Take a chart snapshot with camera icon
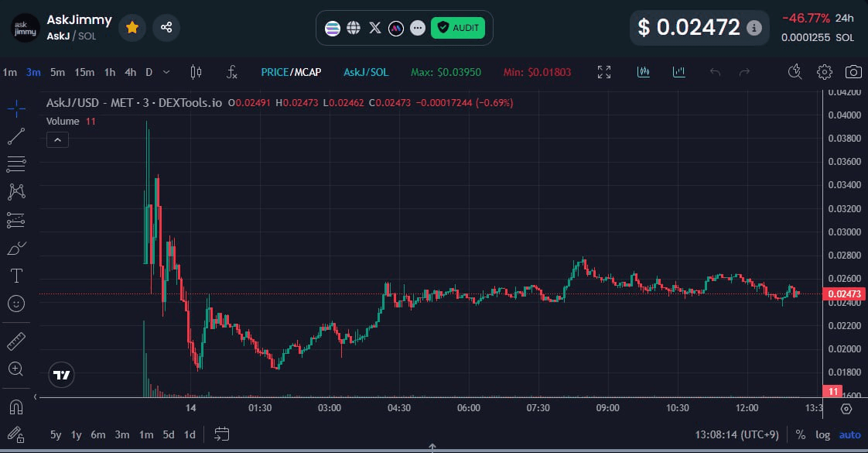The height and width of the screenshot is (453, 868). (853, 72)
